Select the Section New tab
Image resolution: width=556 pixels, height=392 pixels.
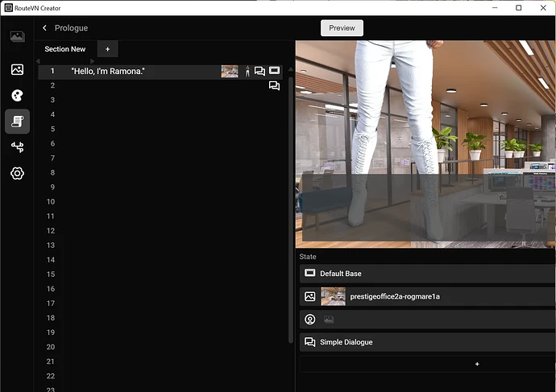[x=64, y=49]
